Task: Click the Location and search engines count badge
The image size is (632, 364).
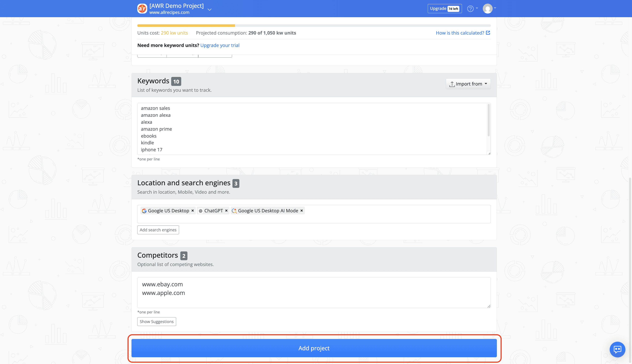Action: tap(236, 183)
